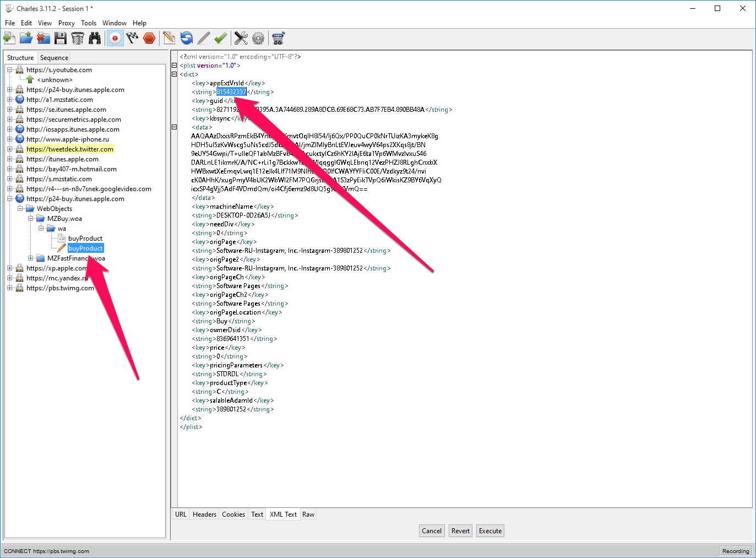Toggle recording with the red Record button
Viewport: 756px width, 558px height.
[115, 38]
